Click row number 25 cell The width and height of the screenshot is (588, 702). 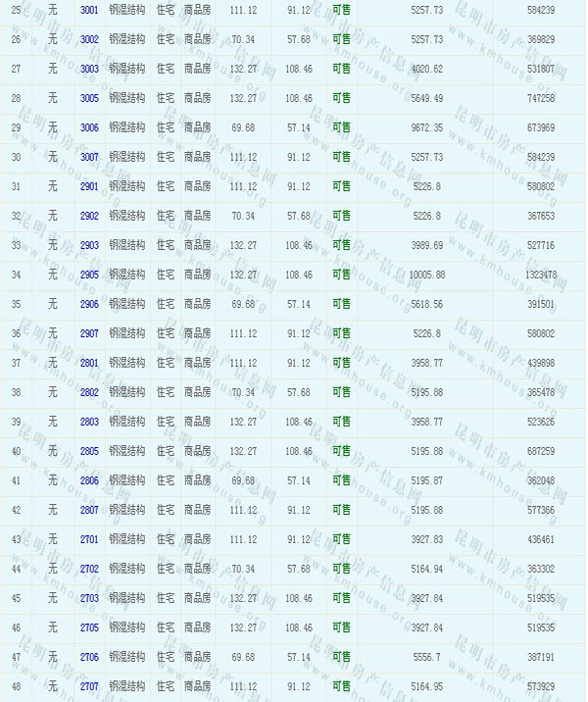tap(16, 10)
